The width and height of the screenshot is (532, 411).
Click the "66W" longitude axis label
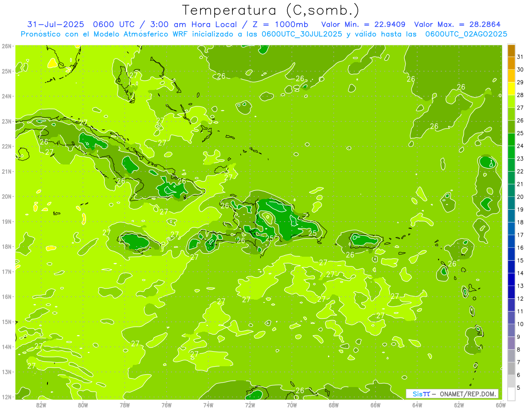376,405
